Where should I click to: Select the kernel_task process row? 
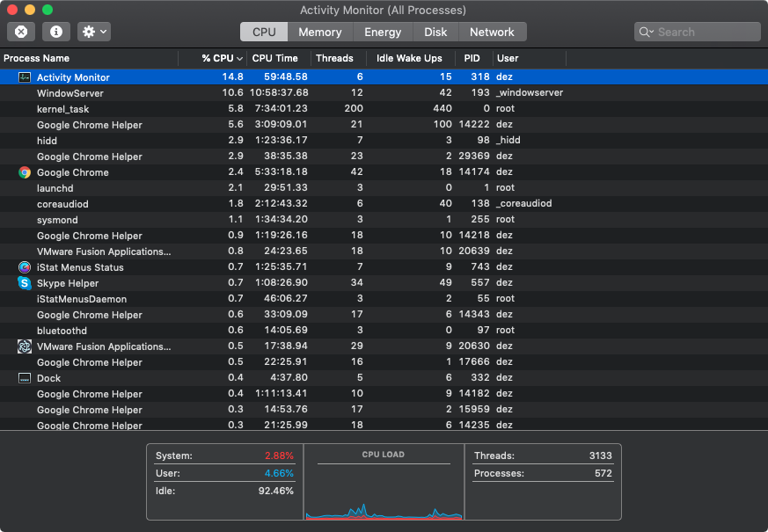tap(384, 109)
